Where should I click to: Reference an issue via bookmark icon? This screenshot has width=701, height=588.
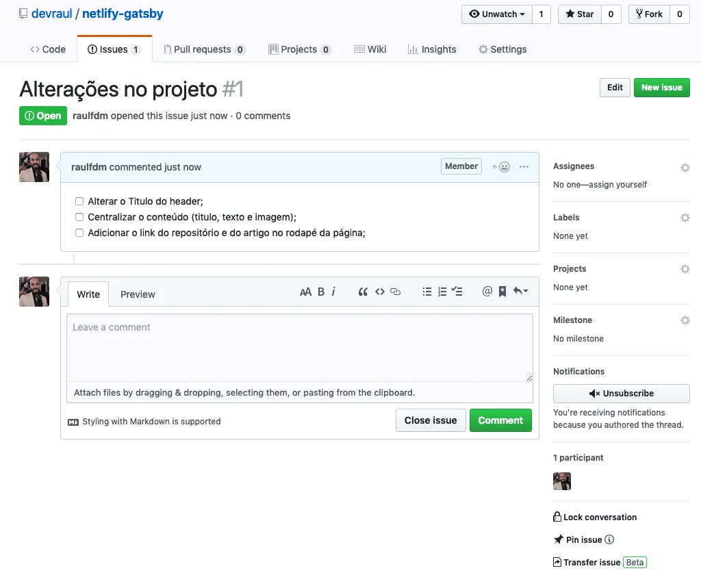pos(502,292)
